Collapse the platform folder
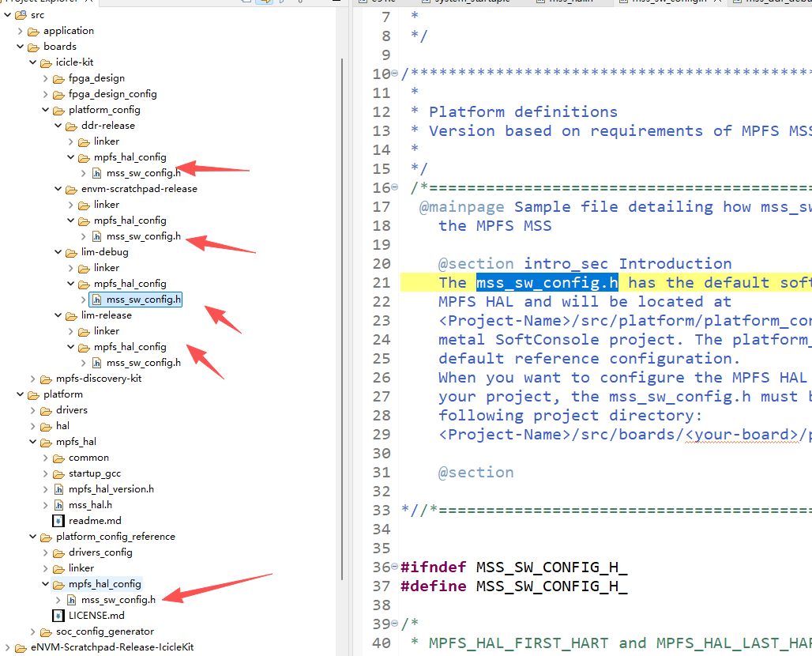This screenshot has height=656, width=812. (x=20, y=394)
